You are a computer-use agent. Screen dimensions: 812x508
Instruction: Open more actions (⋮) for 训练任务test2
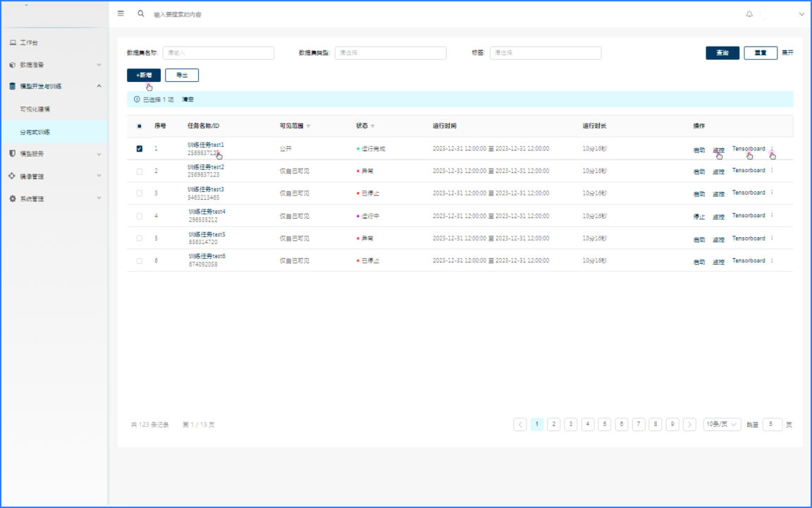pos(772,171)
